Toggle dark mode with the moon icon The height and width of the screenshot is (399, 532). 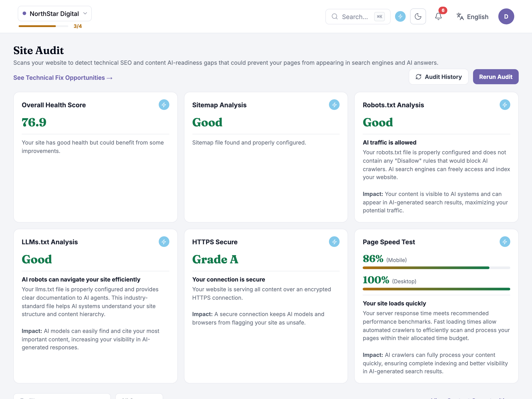click(x=418, y=17)
